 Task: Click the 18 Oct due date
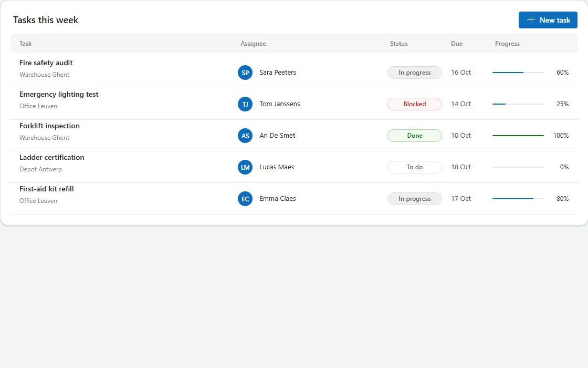[461, 167]
